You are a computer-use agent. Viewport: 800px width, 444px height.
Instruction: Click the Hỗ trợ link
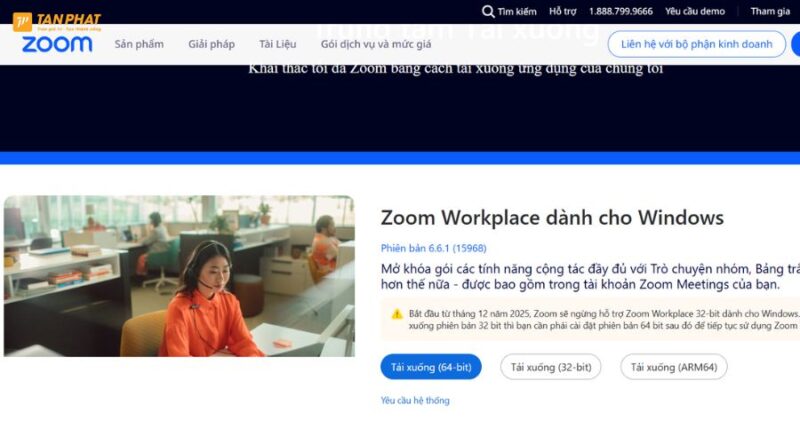click(x=563, y=11)
